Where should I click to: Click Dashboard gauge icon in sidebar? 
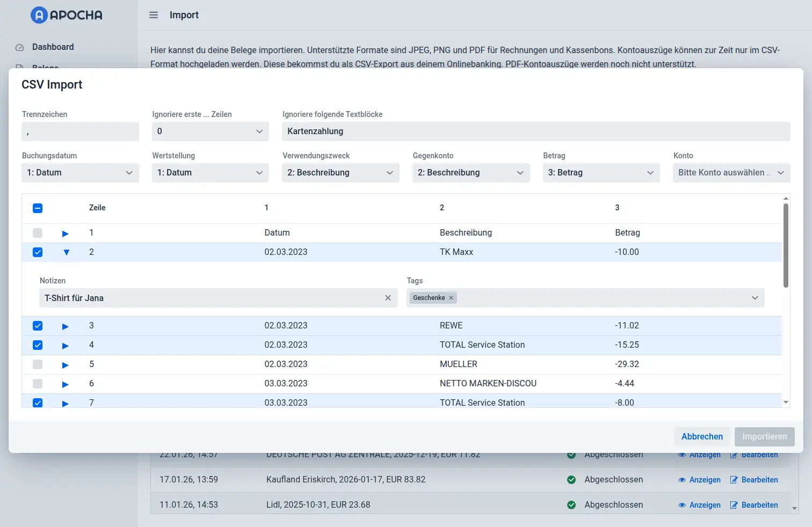(x=20, y=47)
